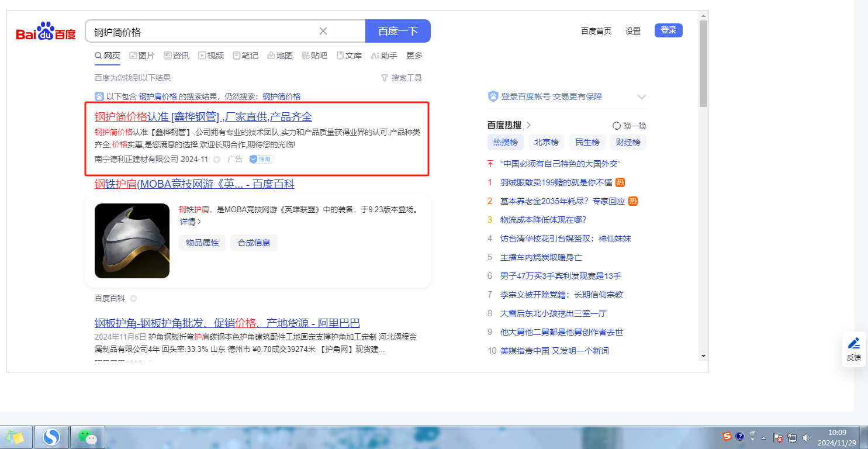868x449 pixels.
Task: Open 搜索工具 filter options
Action: pyautogui.click(x=401, y=78)
